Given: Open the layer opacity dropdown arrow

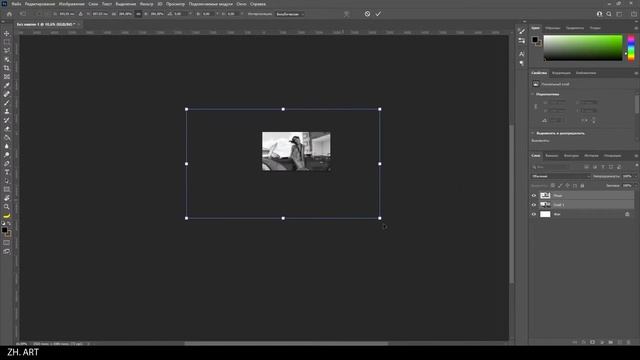Looking at the screenshot, I should point(636,176).
